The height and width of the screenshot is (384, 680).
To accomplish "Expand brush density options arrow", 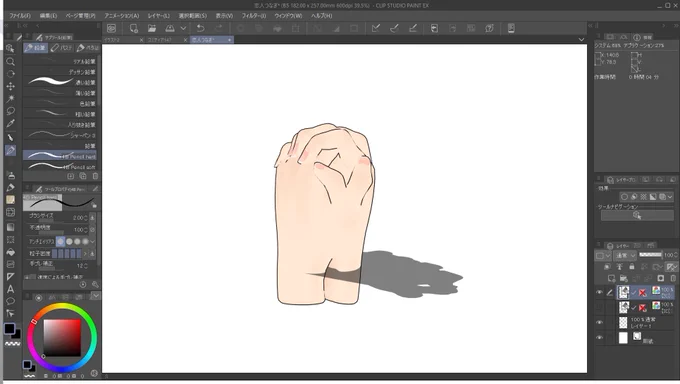I will click(x=85, y=253).
